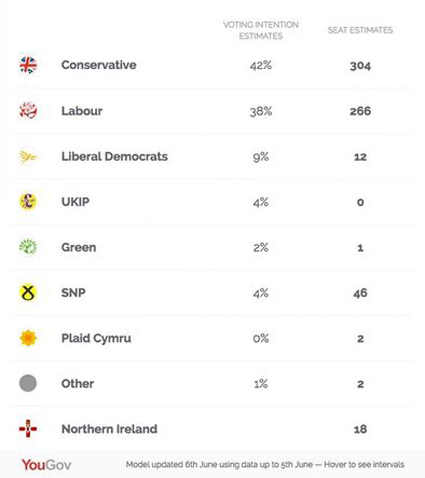This screenshot has height=478, width=425.
Task: Click the Northern Ireland 18 seat estimate
Action: (360, 429)
